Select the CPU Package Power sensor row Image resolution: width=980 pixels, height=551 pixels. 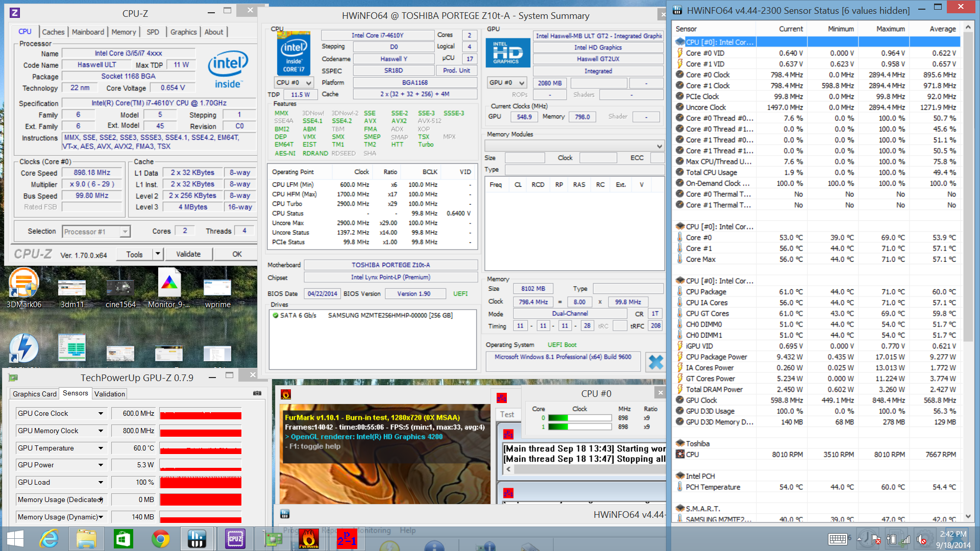pyautogui.click(x=817, y=357)
